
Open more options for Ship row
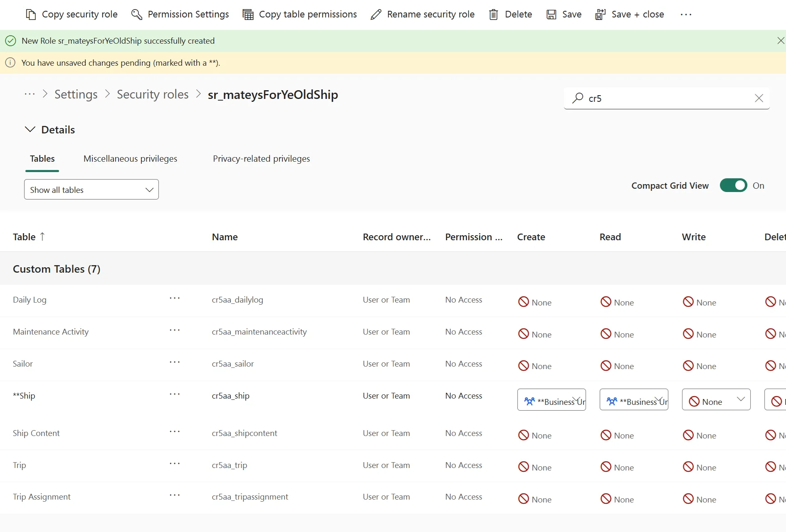[x=175, y=394]
